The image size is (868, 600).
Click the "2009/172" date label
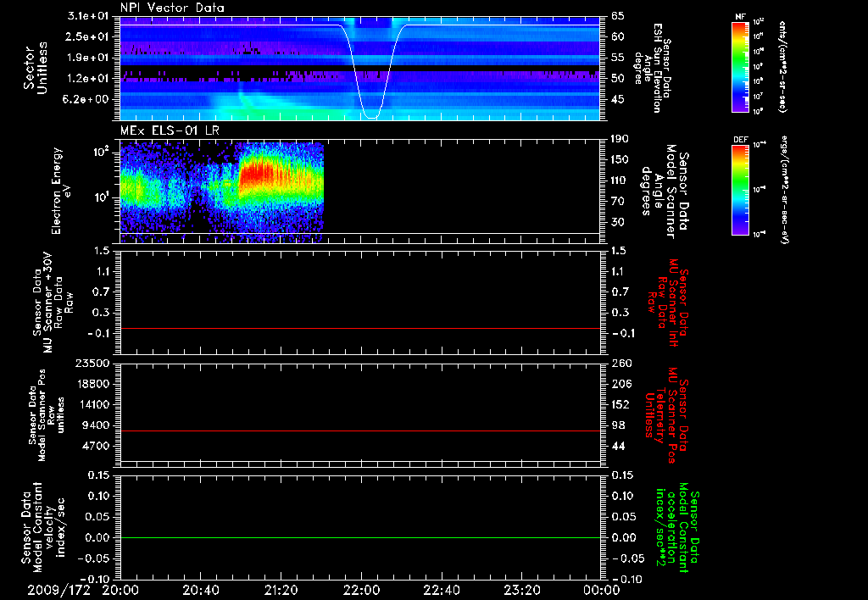[x=59, y=590]
